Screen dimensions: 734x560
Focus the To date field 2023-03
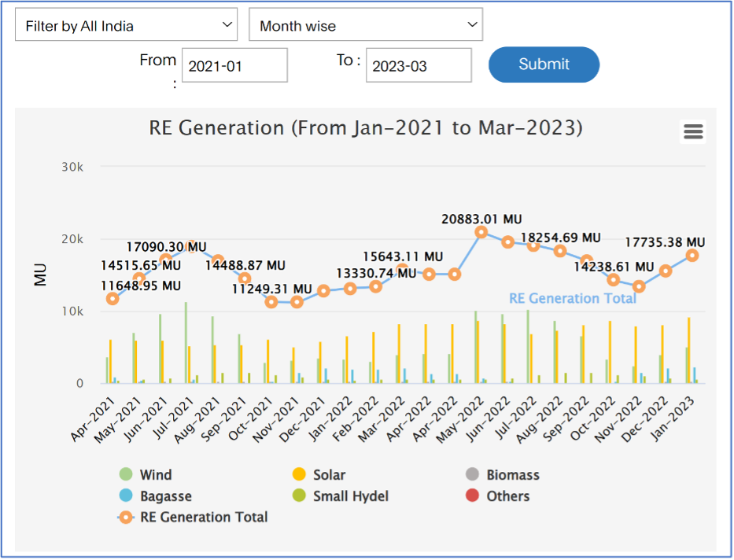[419, 66]
